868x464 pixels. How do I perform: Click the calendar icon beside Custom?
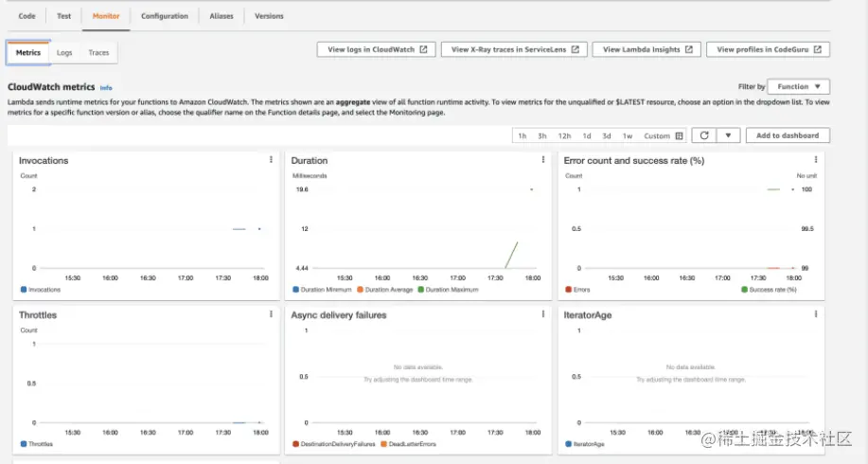pyautogui.click(x=680, y=135)
